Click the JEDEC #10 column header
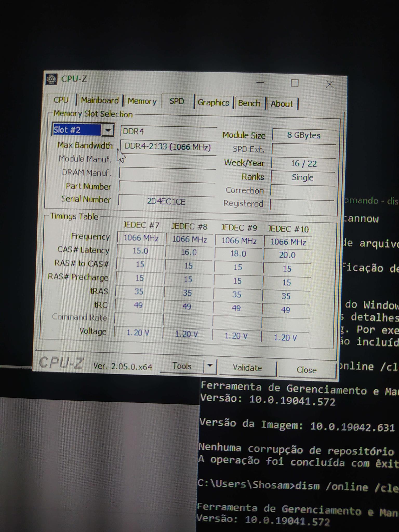Viewport: 399px width, 532px height. [288, 229]
